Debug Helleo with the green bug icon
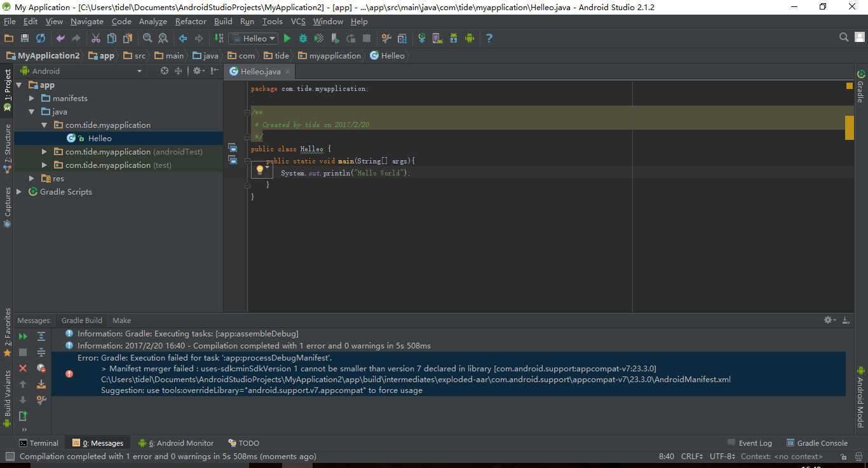This screenshot has height=468, width=868. click(x=303, y=38)
